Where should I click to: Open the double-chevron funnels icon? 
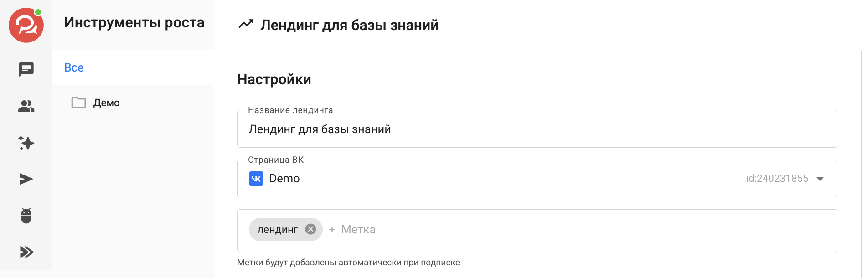(26, 252)
